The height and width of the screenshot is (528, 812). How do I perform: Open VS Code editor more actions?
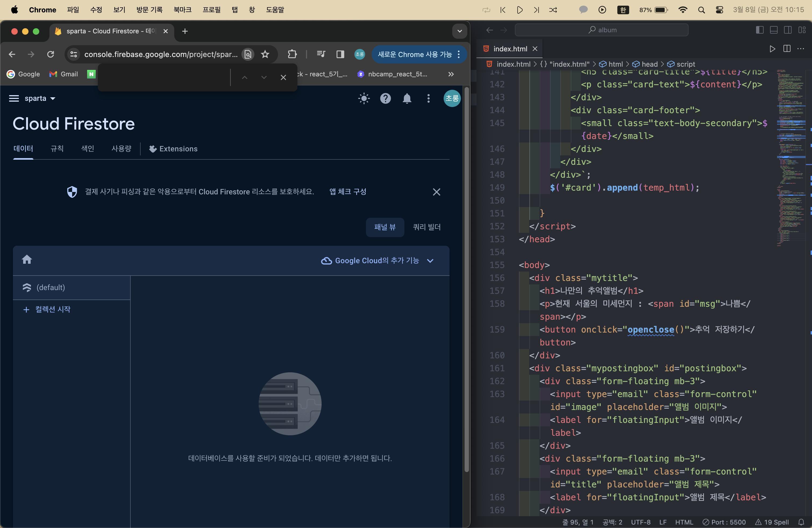[x=801, y=49]
